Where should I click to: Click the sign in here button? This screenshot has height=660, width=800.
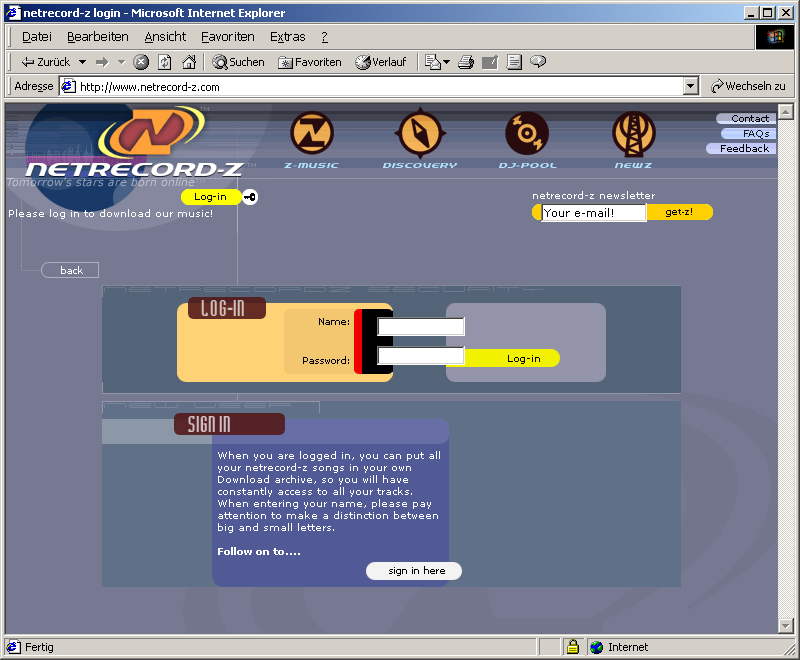tap(414, 571)
